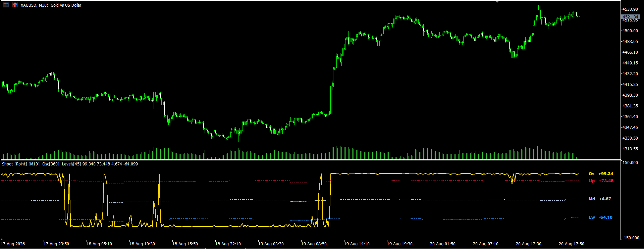
Task: Click the 150.000 indicator scale label
Action: pos(630,163)
